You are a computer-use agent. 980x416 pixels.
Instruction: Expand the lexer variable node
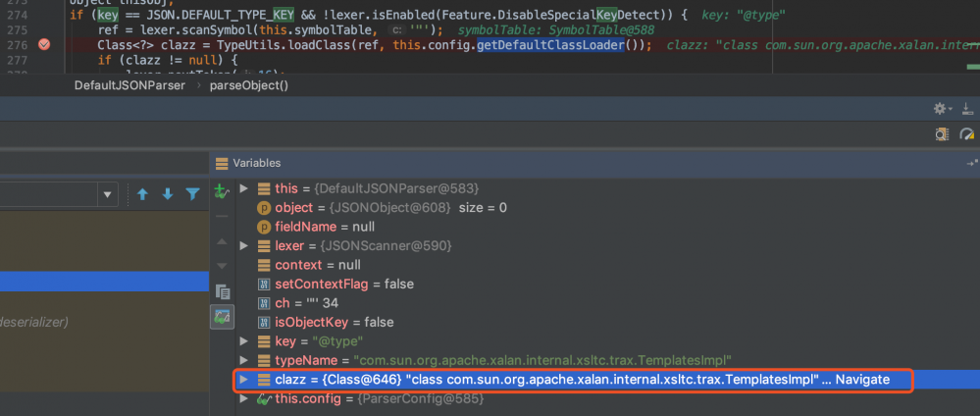click(244, 246)
